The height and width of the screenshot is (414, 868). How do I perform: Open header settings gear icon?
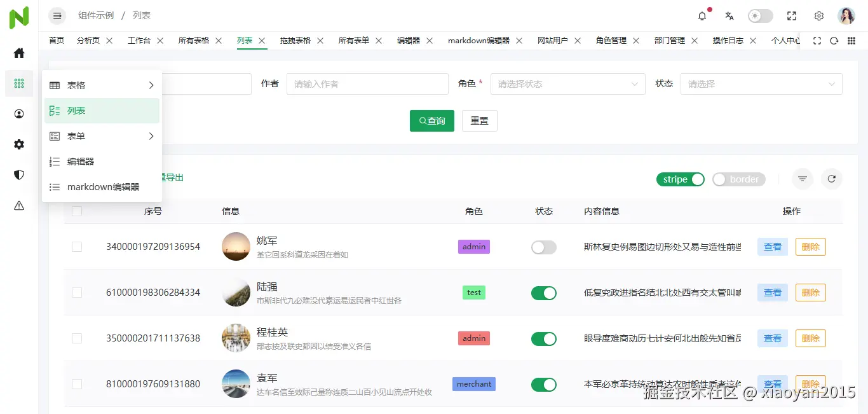pos(819,16)
